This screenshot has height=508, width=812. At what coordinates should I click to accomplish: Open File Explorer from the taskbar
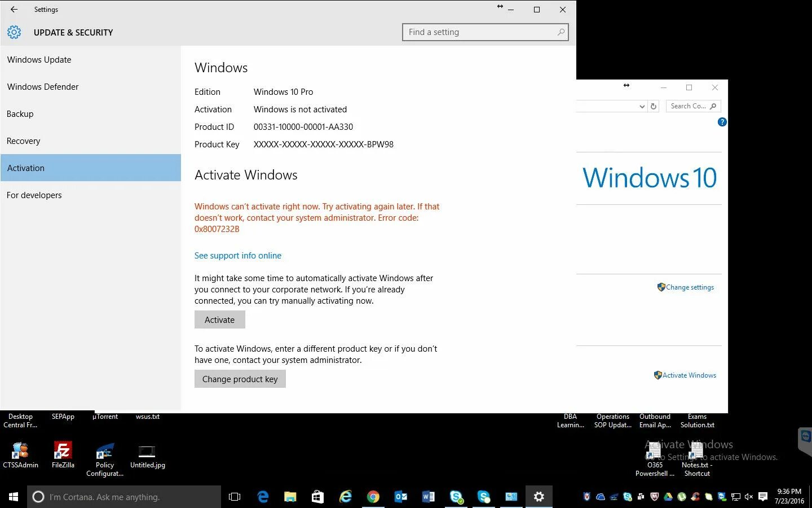pyautogui.click(x=290, y=497)
